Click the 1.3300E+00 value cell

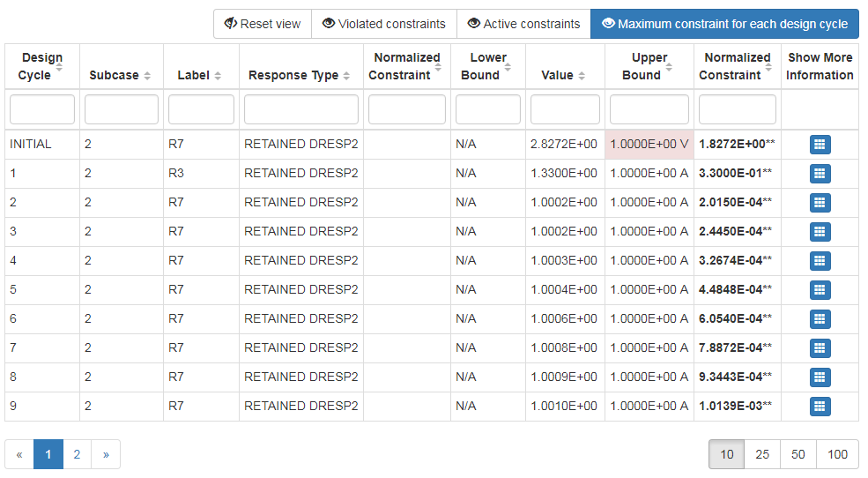click(565, 174)
